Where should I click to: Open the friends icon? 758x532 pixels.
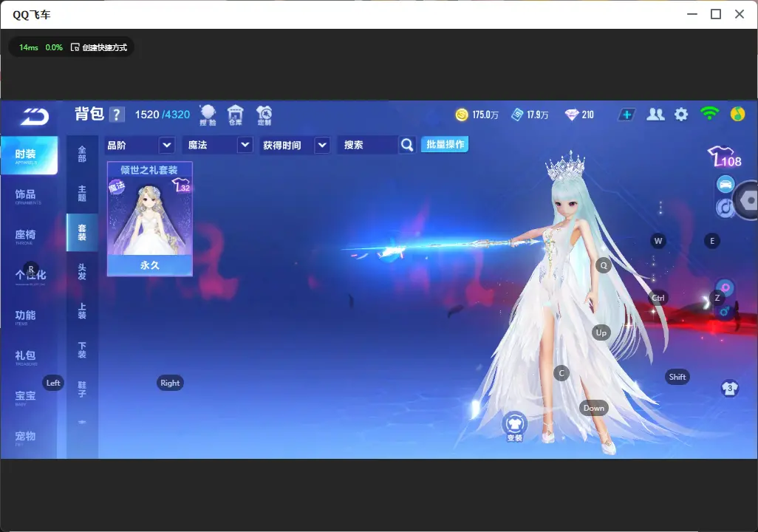(655, 115)
